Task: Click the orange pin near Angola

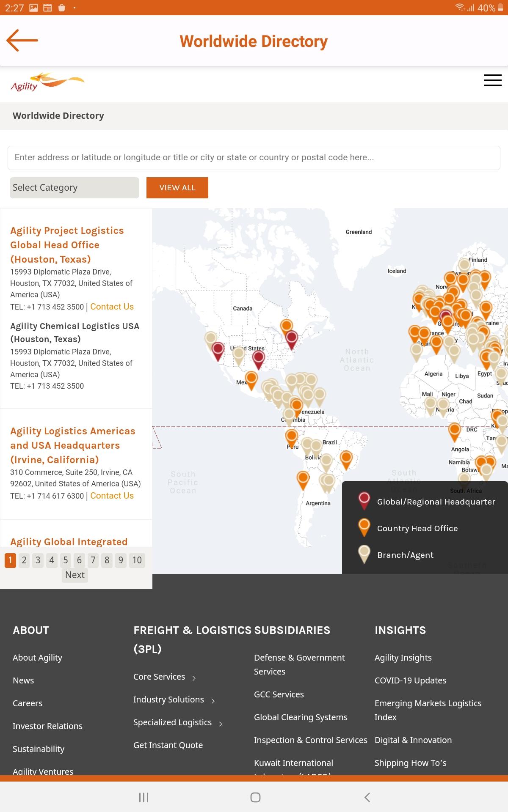Action: click(455, 432)
